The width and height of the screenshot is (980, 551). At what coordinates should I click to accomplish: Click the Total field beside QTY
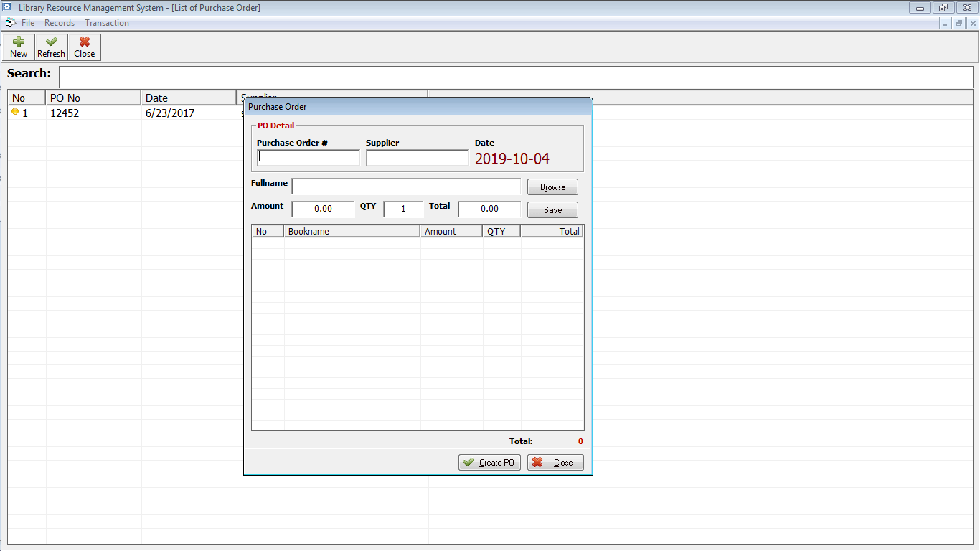point(489,209)
